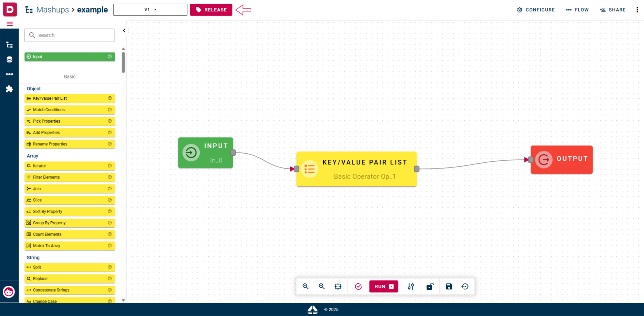Click the validate checkmark circle icon

[358, 286]
